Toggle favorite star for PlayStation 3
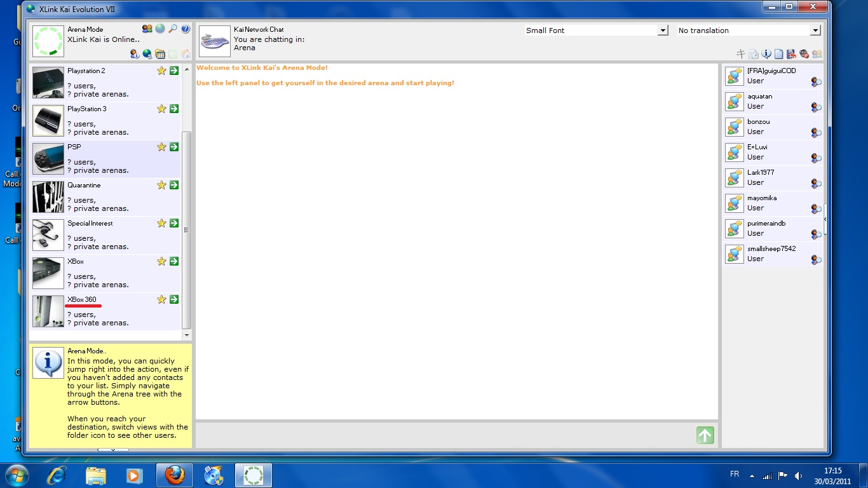This screenshot has height=488, width=868. click(161, 109)
